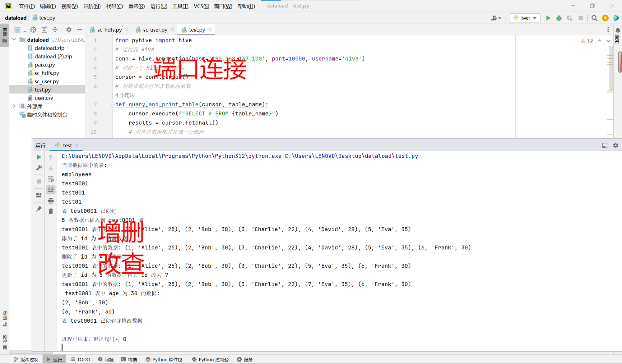Viewport: 622px width, 364px height.
Task: Open the notifications bell
Action: click(618, 30)
